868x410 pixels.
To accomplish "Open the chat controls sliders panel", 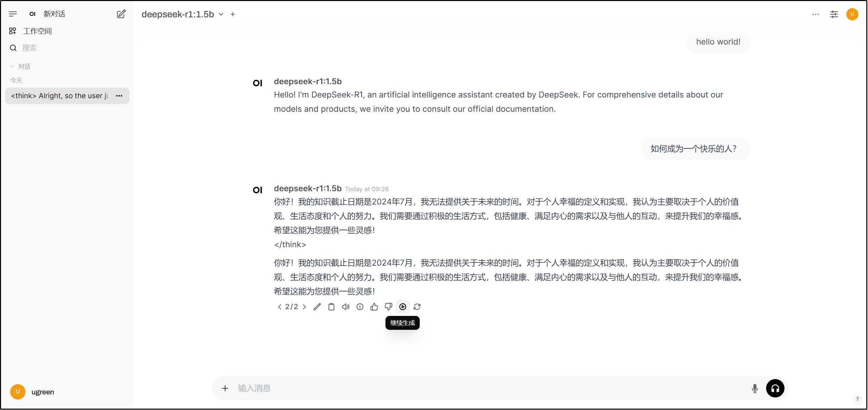I will [834, 14].
